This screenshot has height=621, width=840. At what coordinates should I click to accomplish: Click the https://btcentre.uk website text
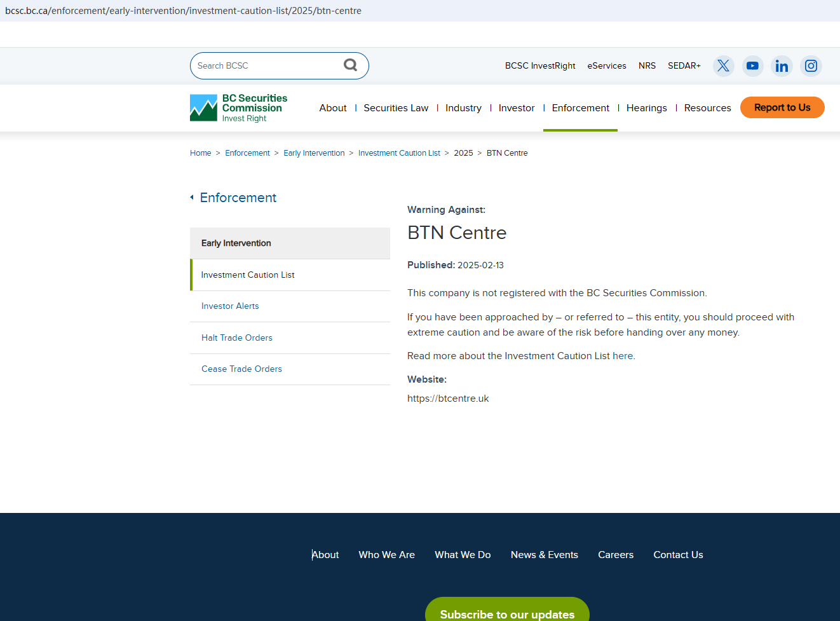448,399
